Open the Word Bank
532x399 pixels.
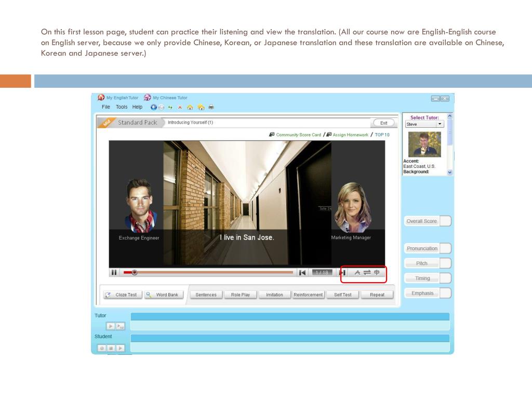(x=164, y=295)
